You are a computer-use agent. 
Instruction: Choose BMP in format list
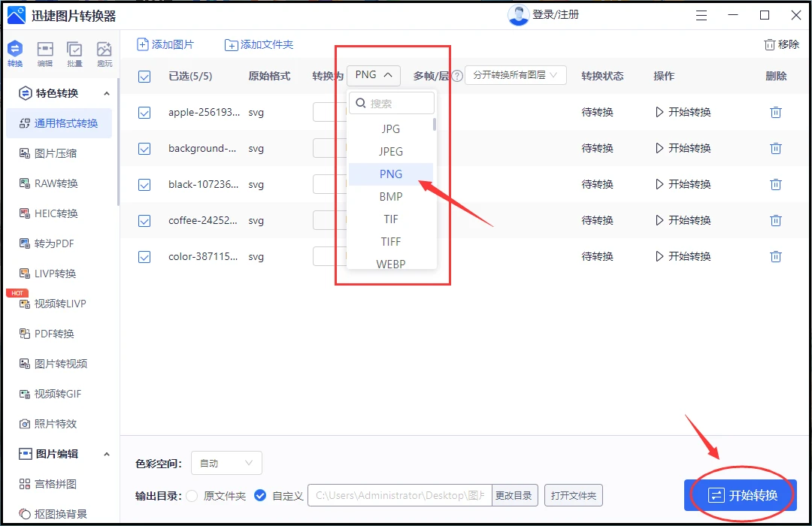click(x=391, y=197)
